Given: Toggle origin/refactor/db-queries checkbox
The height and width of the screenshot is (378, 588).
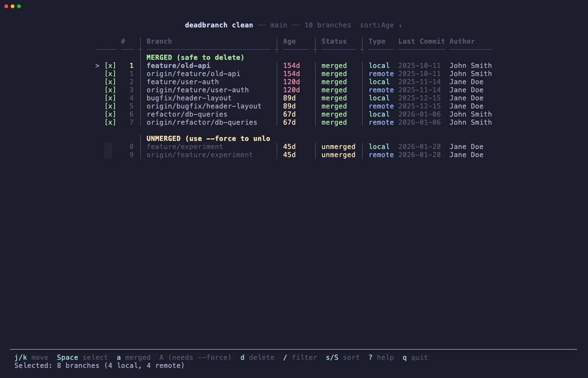Looking at the screenshot, I should point(110,122).
